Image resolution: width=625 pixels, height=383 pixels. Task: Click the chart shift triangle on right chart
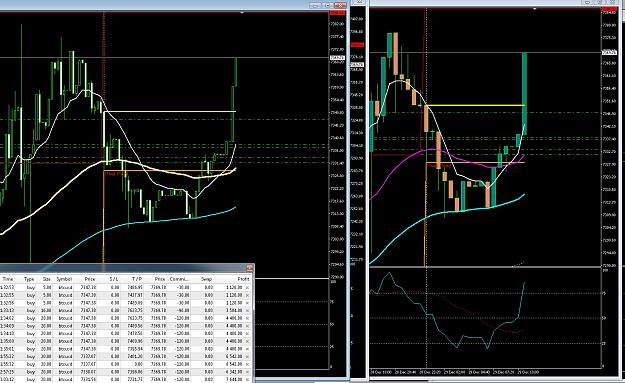(535, 8)
